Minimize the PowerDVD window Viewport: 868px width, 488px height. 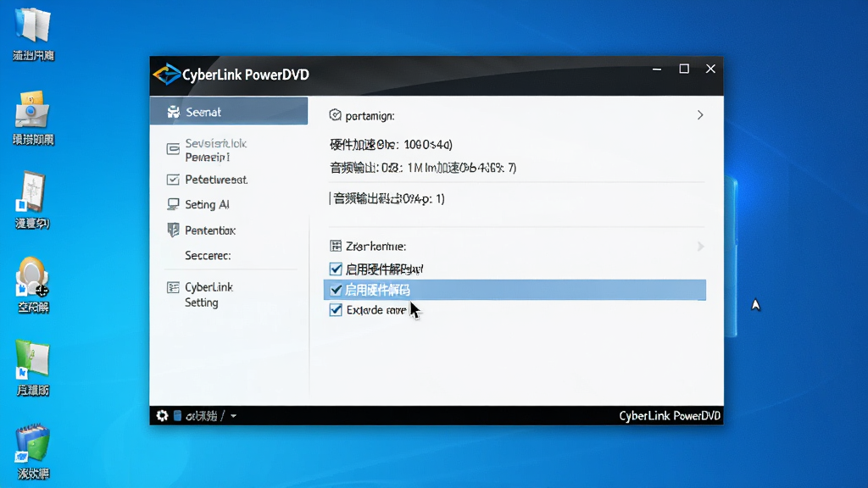[657, 69]
